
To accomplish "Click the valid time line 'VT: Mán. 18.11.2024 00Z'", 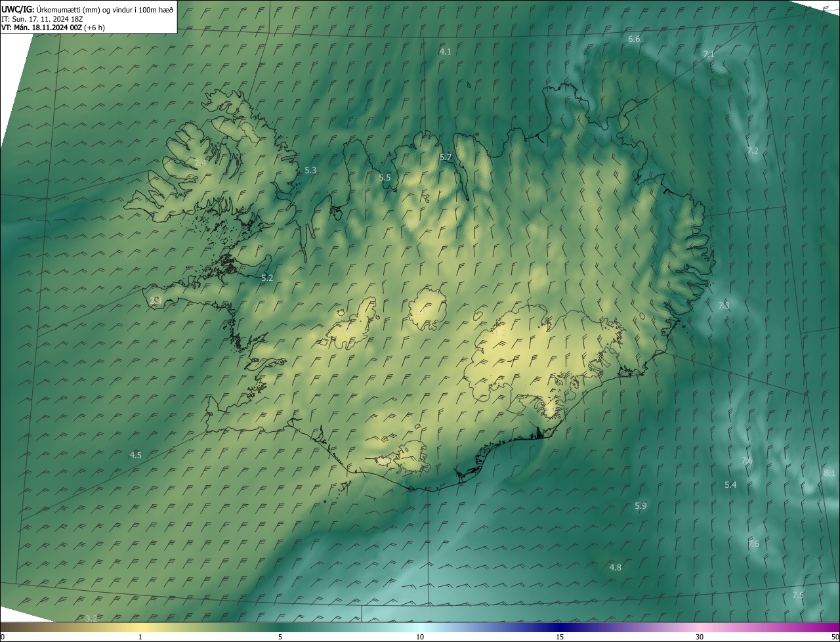I will (x=41, y=28).
